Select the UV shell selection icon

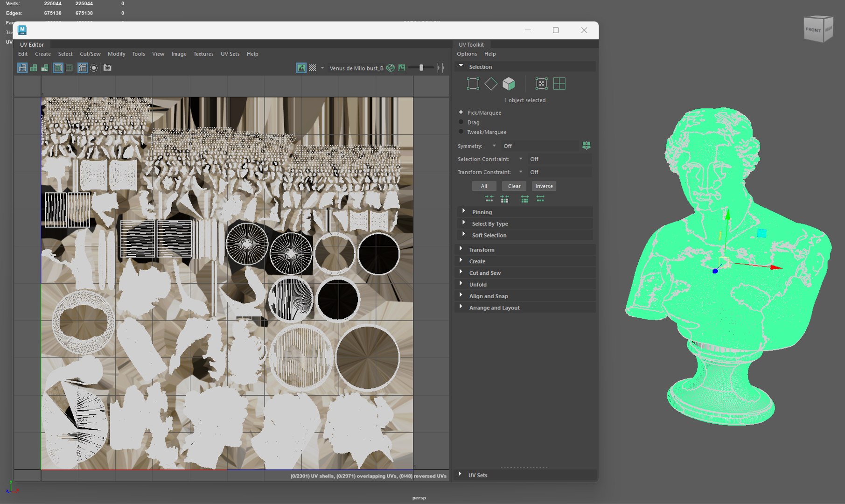pyautogui.click(x=559, y=84)
